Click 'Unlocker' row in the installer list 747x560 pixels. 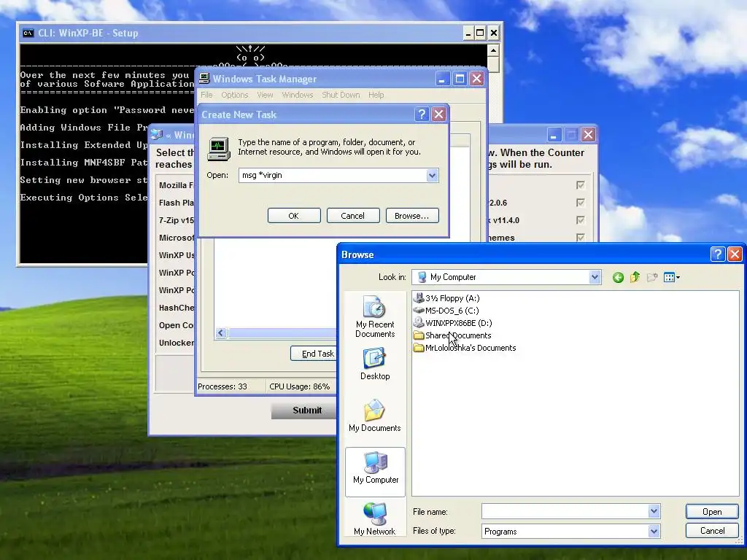click(x=176, y=343)
